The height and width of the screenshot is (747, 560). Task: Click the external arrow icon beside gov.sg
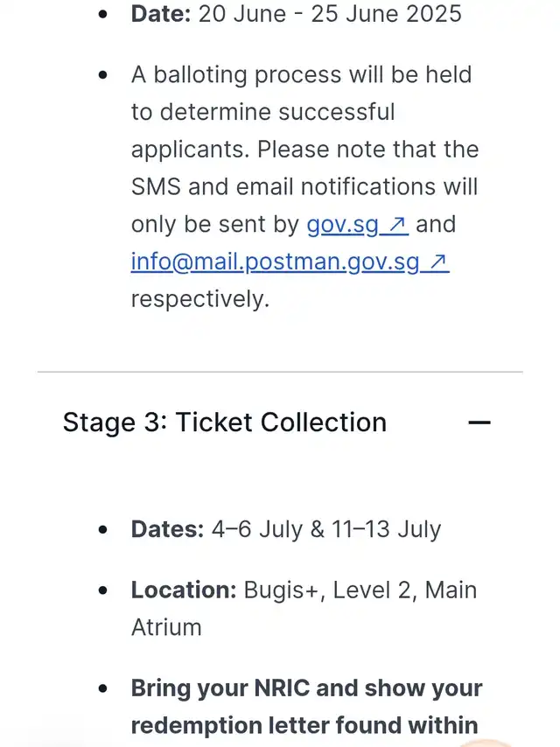[x=397, y=225]
